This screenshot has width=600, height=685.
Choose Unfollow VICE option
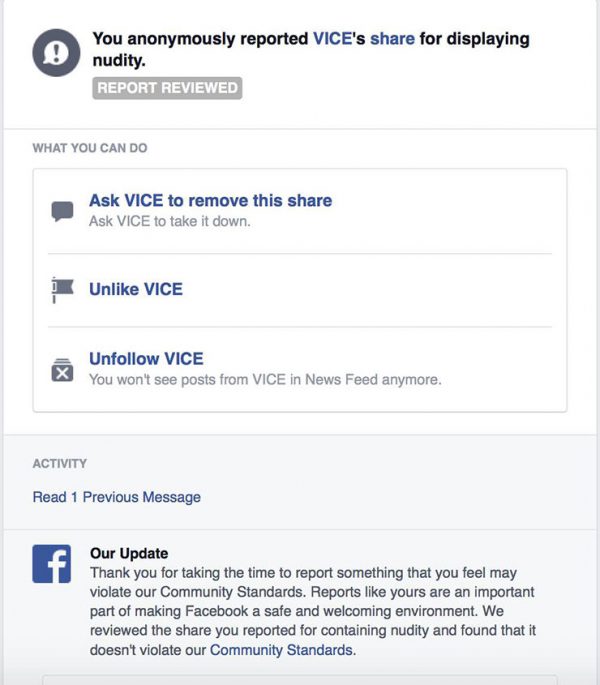point(146,359)
